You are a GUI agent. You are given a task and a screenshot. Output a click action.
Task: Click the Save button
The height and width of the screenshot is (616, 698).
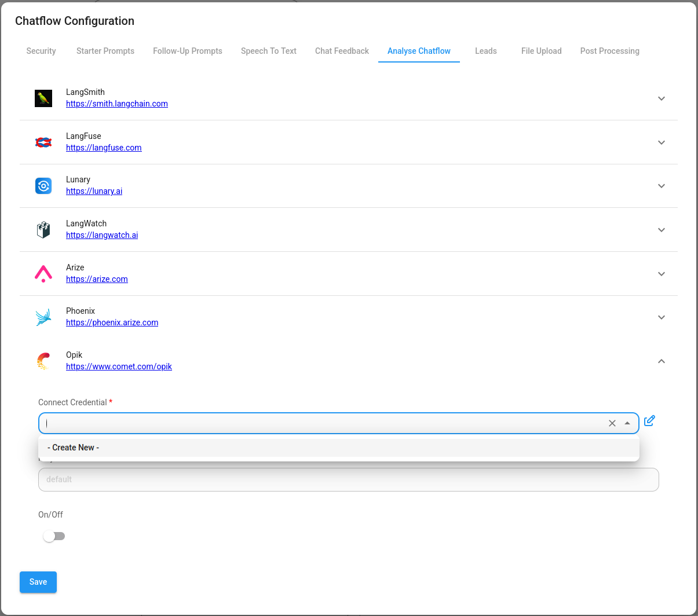point(38,582)
